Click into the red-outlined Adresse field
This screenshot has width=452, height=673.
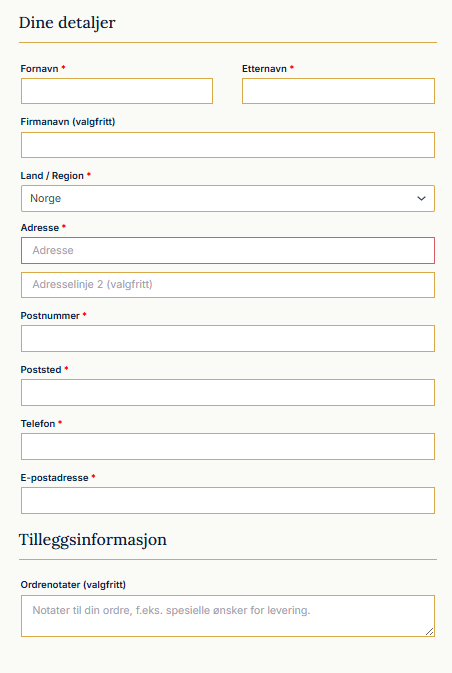click(228, 251)
